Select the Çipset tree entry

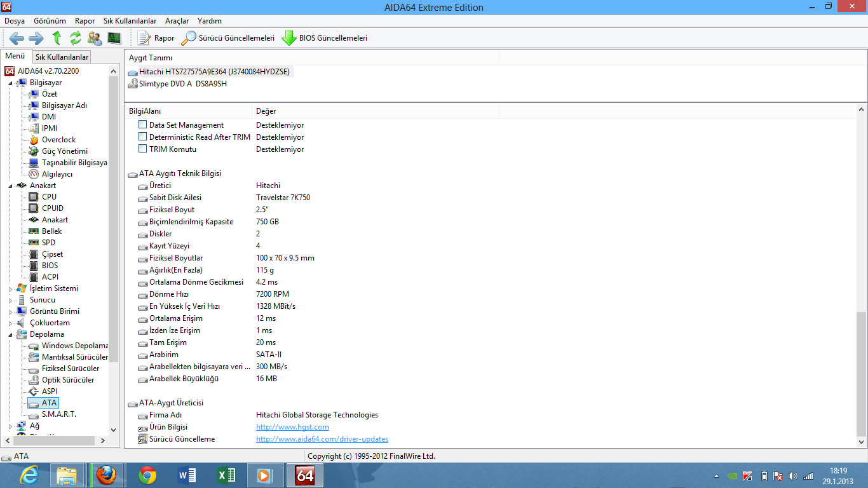pos(53,254)
